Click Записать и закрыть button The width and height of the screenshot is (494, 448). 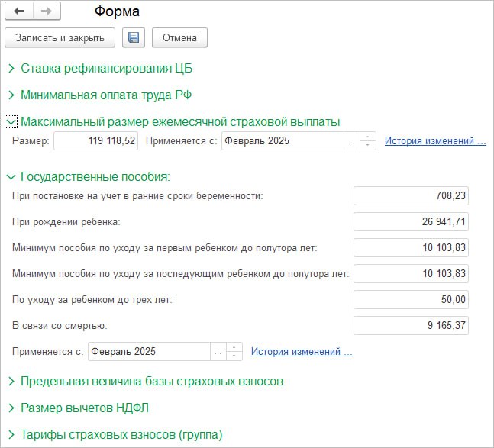[60, 38]
